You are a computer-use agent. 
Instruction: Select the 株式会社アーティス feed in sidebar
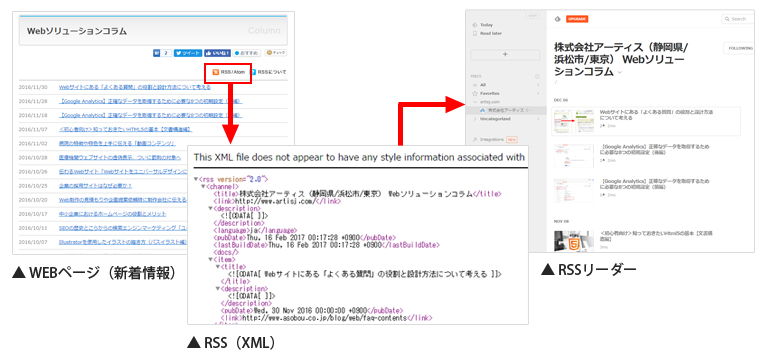pyautogui.click(x=505, y=110)
